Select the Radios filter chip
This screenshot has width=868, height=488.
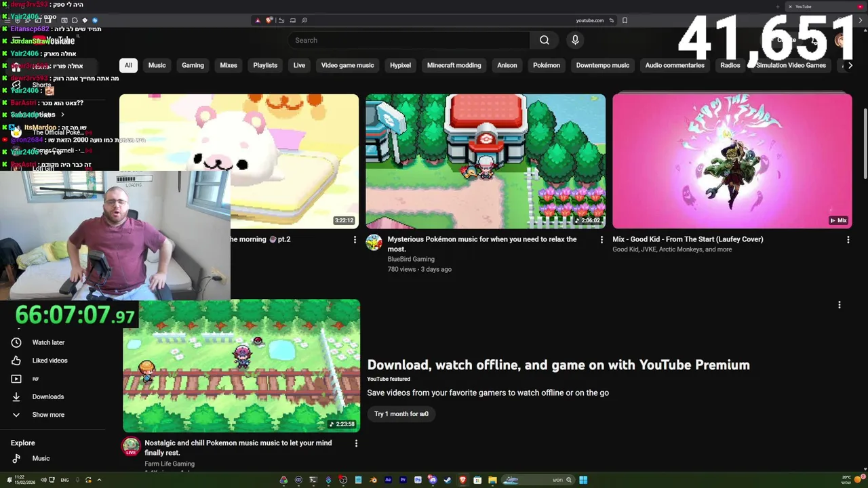pos(730,65)
